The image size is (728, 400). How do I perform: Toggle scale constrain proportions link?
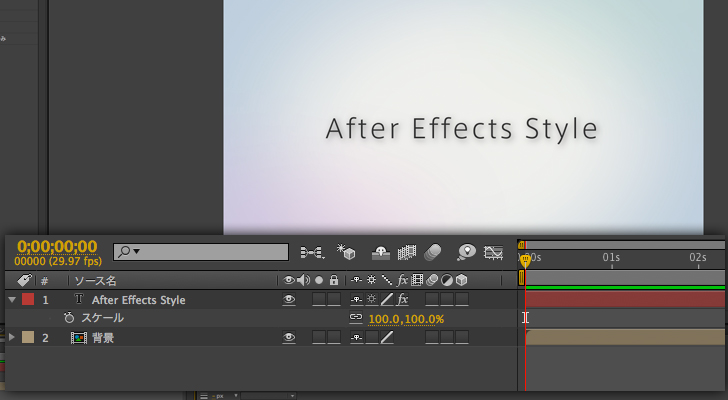pos(356,317)
